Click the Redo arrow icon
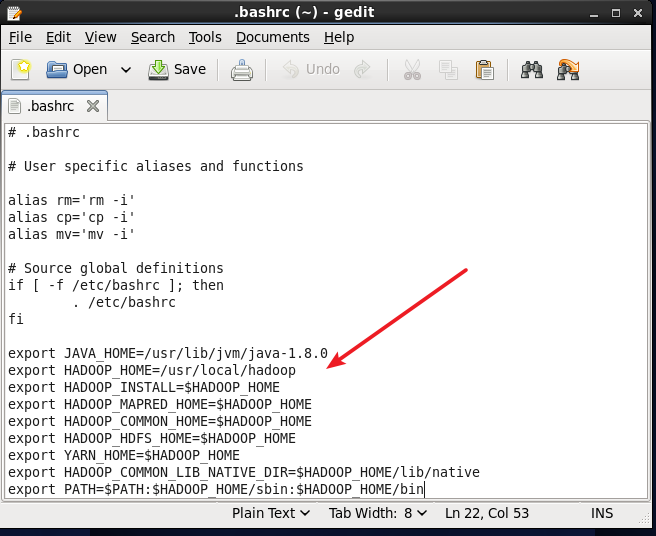This screenshot has width=656, height=536. [x=362, y=70]
